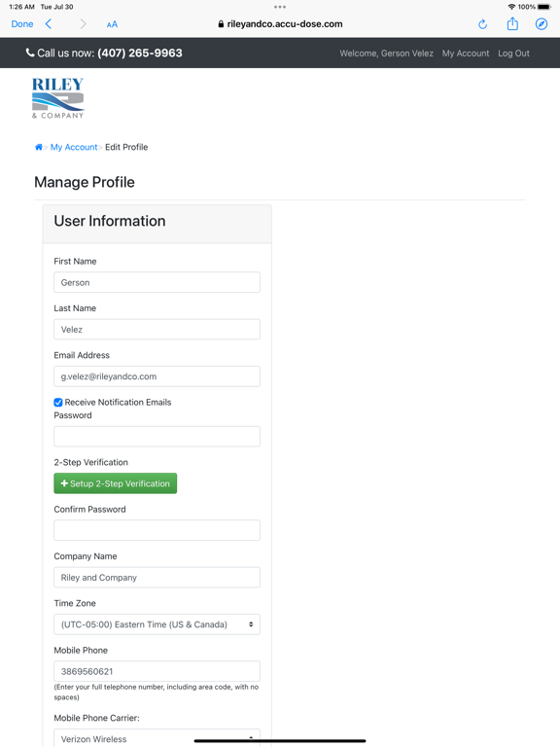Follow the My Account breadcrumb link

[x=74, y=147]
